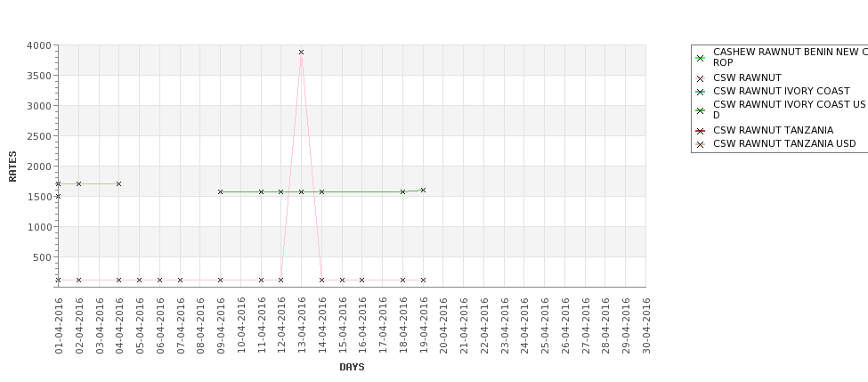The image size is (868, 382).
Task: Click the DAYS x-axis title
Action: coord(352,367)
